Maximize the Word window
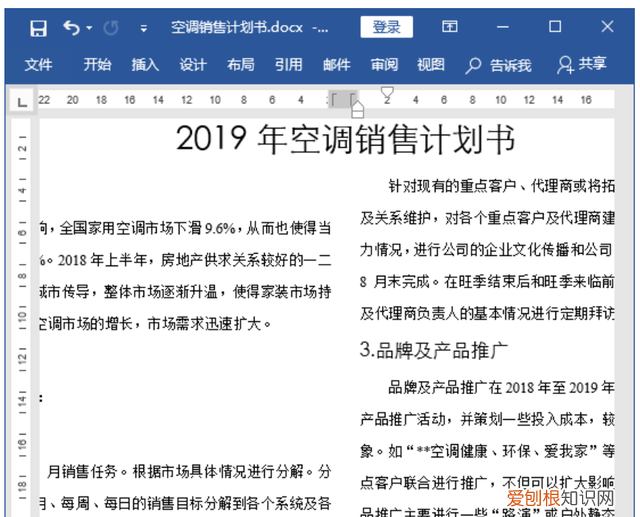This screenshot has width=640, height=517. [x=555, y=27]
